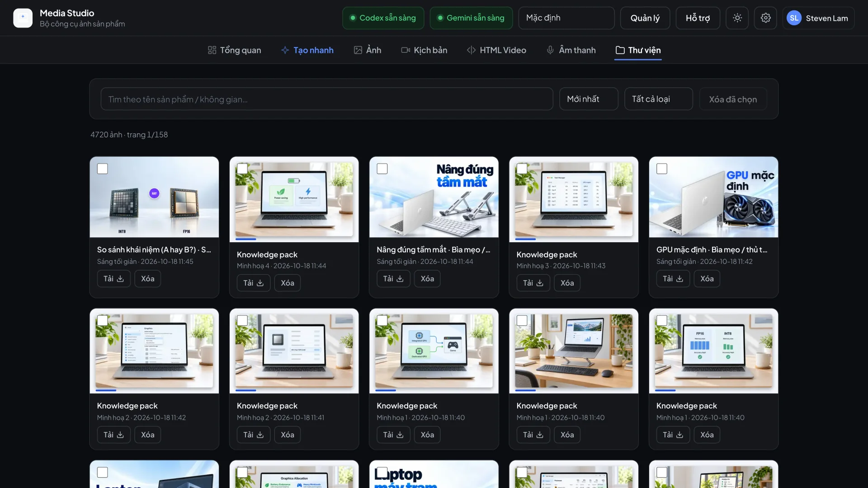Tick checkbox on GPU mặc định card

(x=662, y=169)
